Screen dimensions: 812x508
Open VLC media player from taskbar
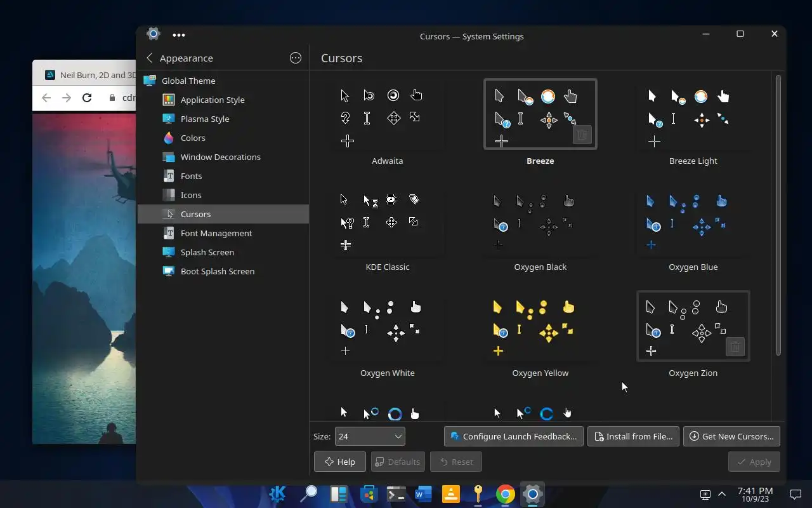click(x=450, y=494)
